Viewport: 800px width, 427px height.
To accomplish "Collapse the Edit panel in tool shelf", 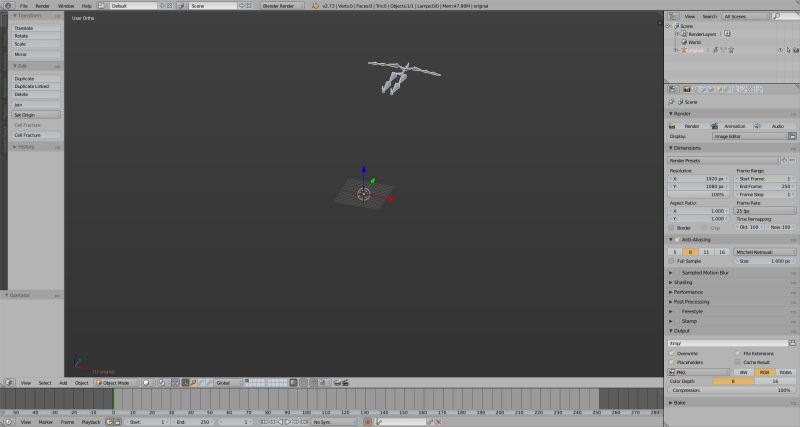I will (21, 66).
